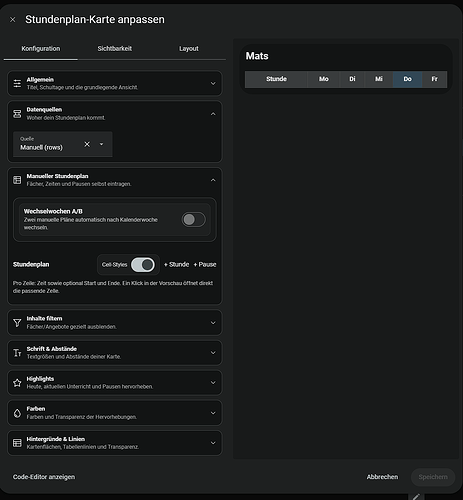
Task: Click the Manueller Stundenplan table icon
Action: [x=17, y=180]
